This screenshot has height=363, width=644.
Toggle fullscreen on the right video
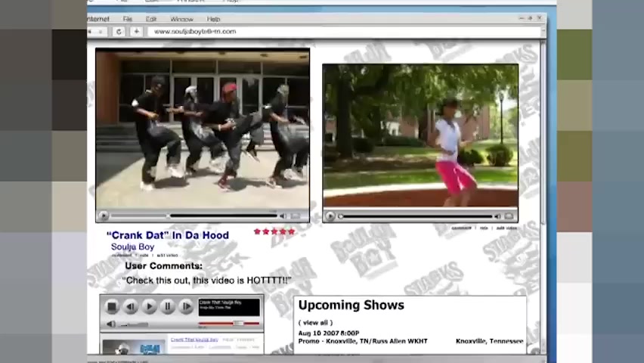509,216
